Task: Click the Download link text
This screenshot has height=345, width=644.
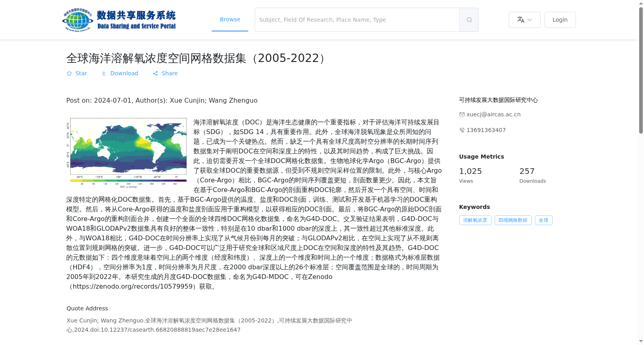Action: pyautogui.click(x=124, y=73)
